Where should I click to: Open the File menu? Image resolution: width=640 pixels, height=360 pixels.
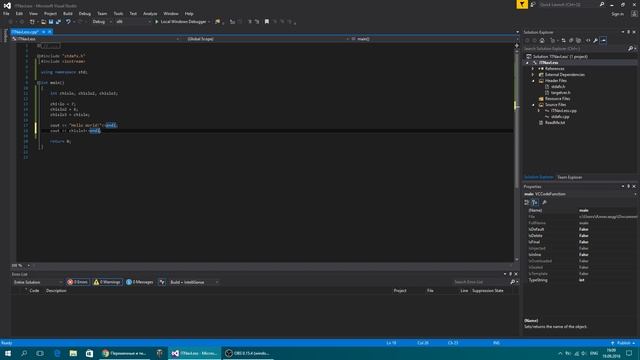coord(6,13)
